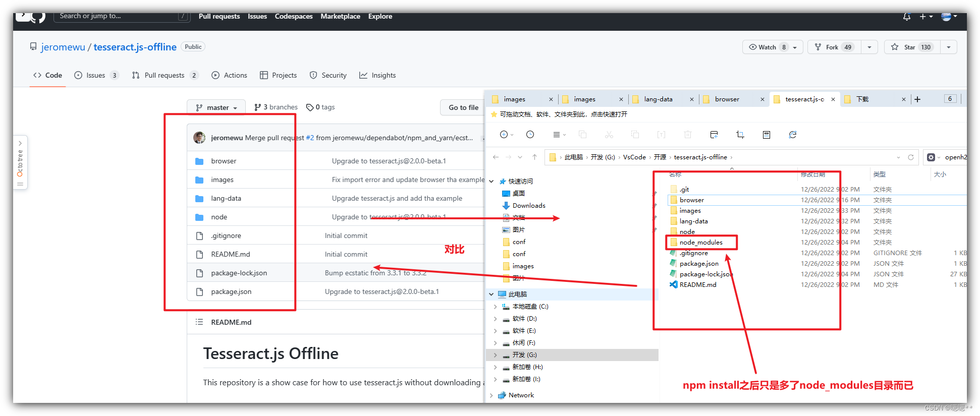The image size is (980, 416).
Task: Open pull request #2 commit link
Action: pyautogui.click(x=310, y=138)
